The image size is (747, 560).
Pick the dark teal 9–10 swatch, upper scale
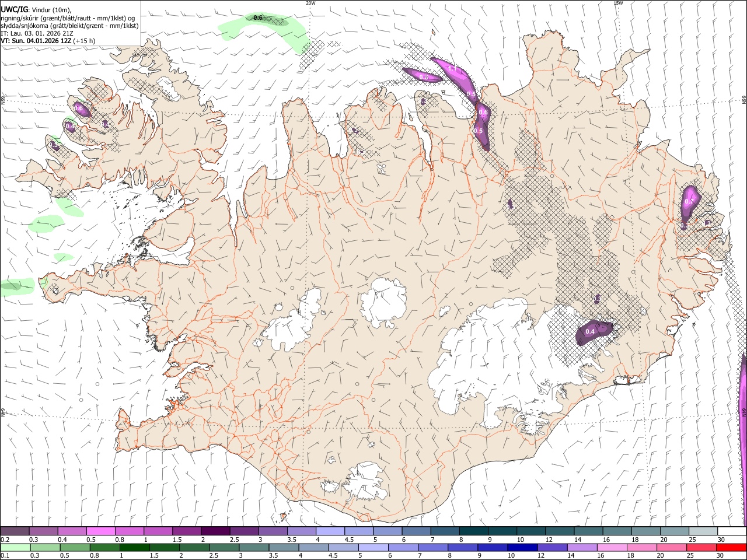(502, 531)
